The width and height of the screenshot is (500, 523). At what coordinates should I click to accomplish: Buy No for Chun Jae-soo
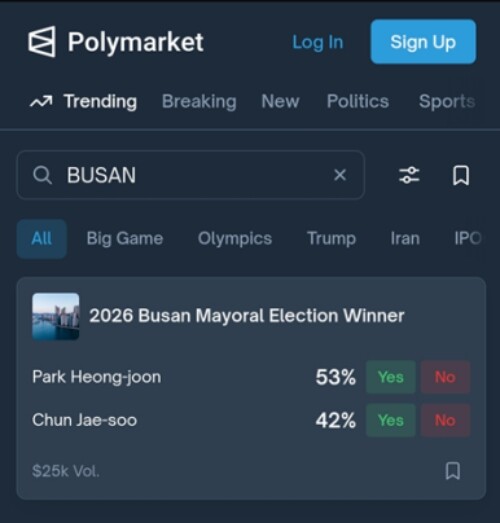pyautogui.click(x=445, y=420)
